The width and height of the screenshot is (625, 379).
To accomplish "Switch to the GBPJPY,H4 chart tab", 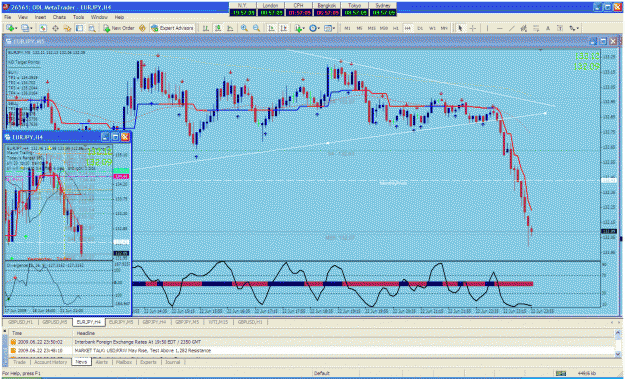I will 154,322.
